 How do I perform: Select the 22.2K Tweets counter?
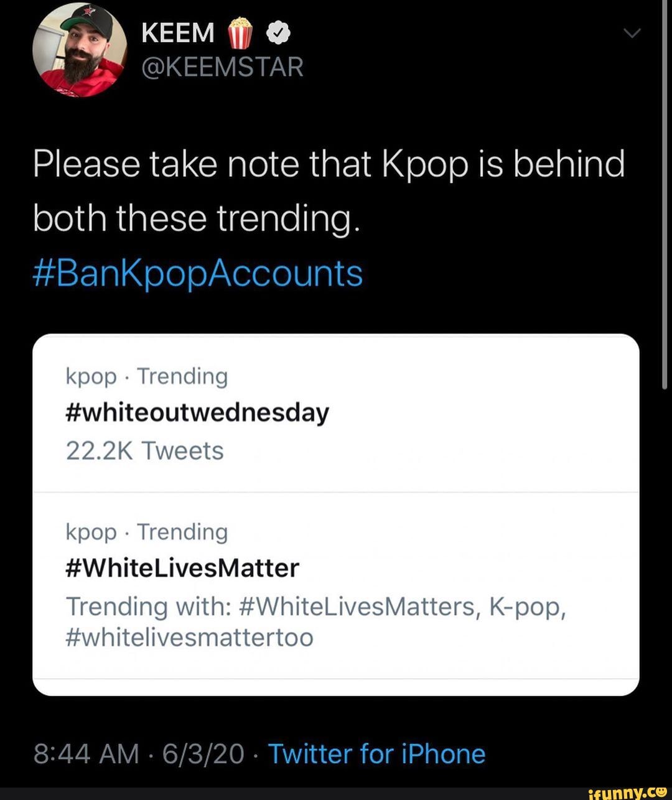pos(144,450)
